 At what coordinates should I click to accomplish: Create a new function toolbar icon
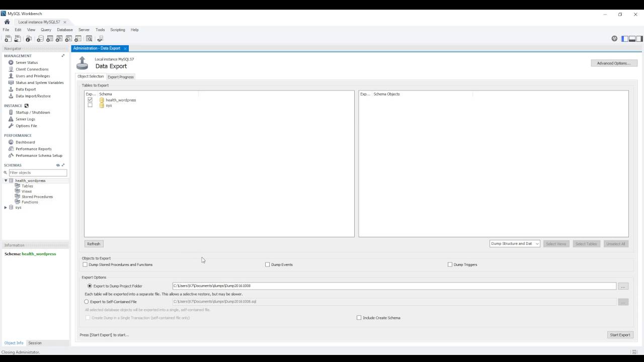[x=77, y=38]
